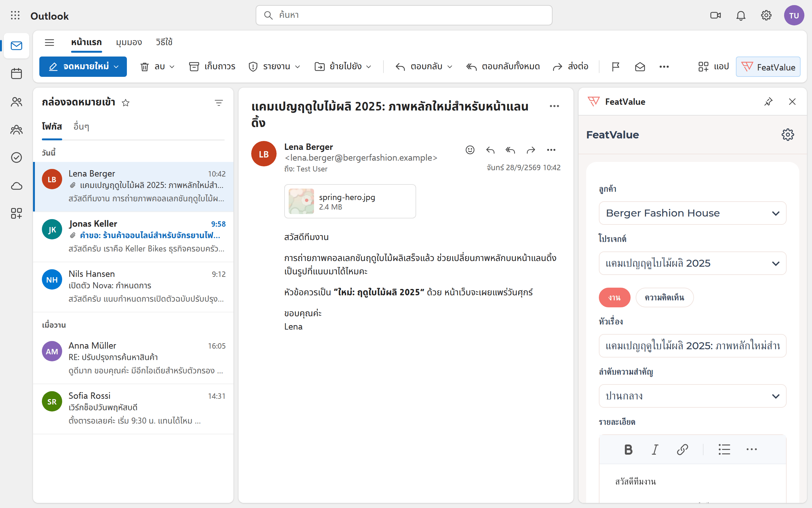The image size is (812, 508).
Task: Select the โฟกัส inbox tab
Action: coord(52,127)
